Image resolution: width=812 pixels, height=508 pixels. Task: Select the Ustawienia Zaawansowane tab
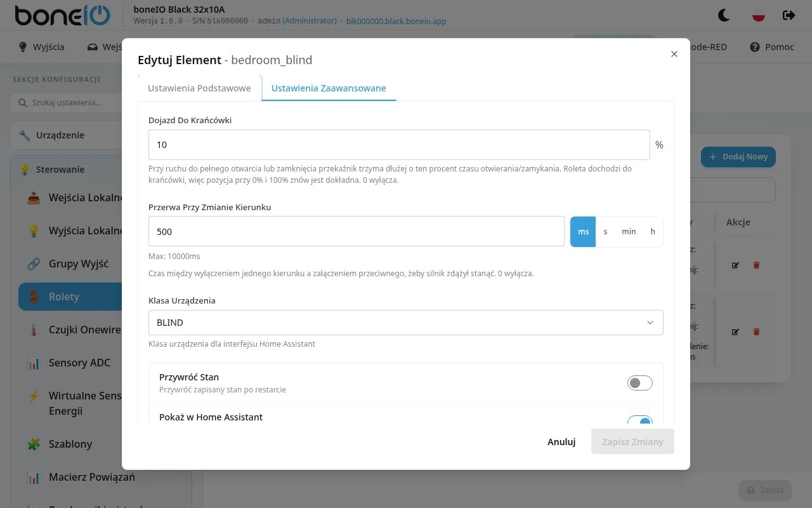point(329,88)
